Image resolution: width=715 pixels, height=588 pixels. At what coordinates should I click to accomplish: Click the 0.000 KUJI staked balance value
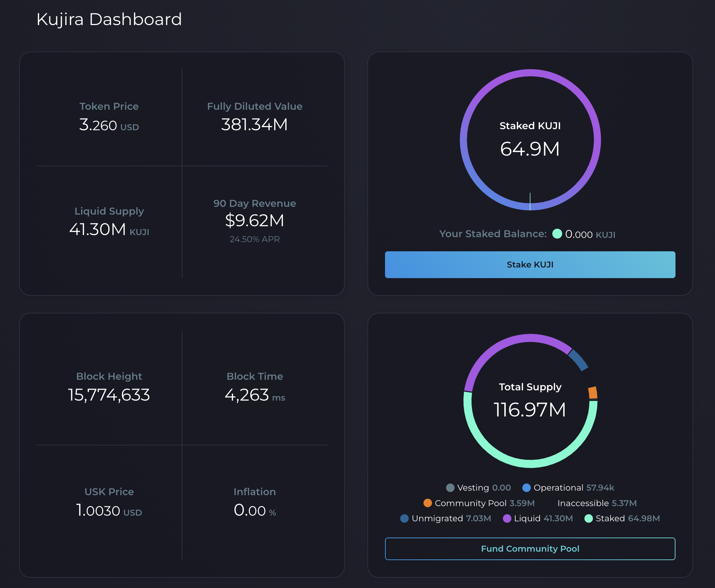tap(590, 234)
